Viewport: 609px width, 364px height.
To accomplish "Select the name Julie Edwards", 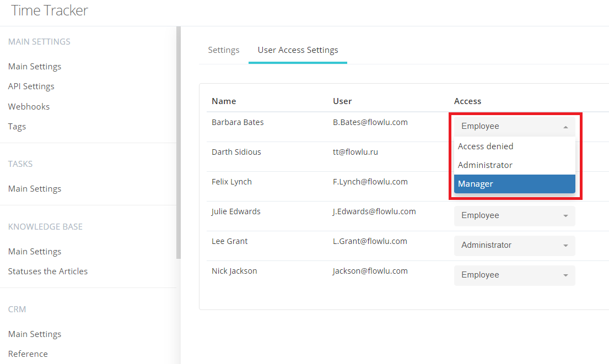I will (x=236, y=211).
